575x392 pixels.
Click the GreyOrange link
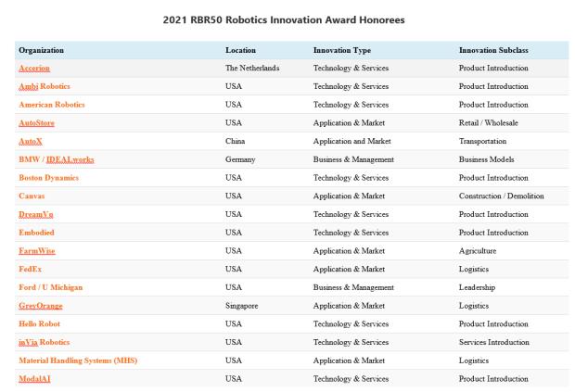point(41,305)
